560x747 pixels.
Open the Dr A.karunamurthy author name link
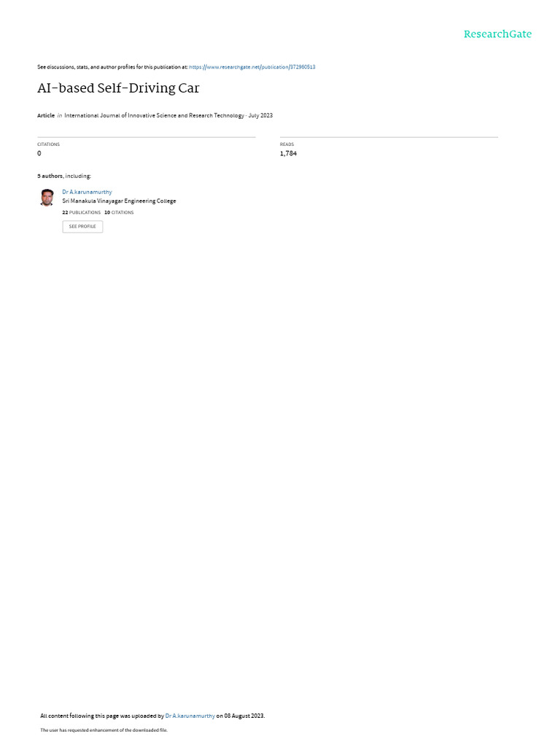[x=87, y=192]
